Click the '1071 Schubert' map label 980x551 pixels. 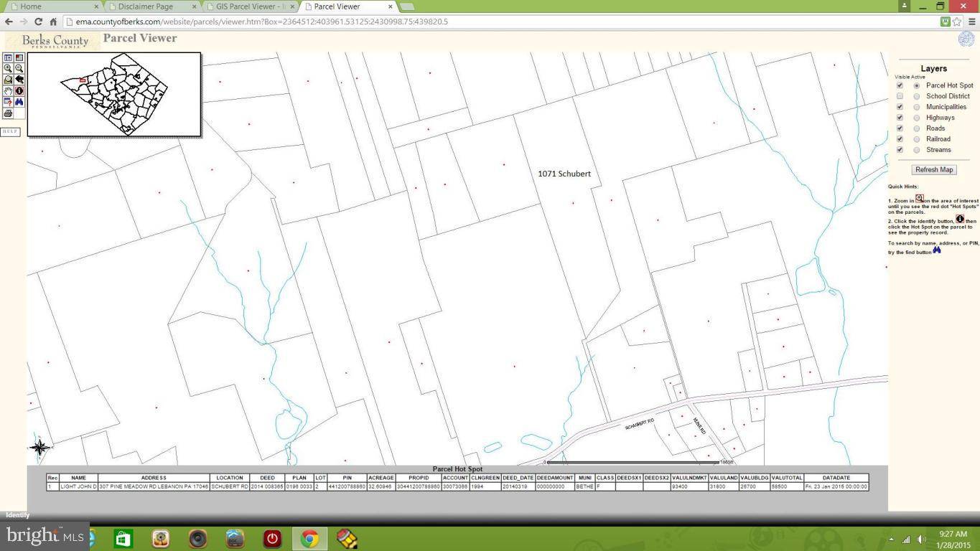[564, 174]
